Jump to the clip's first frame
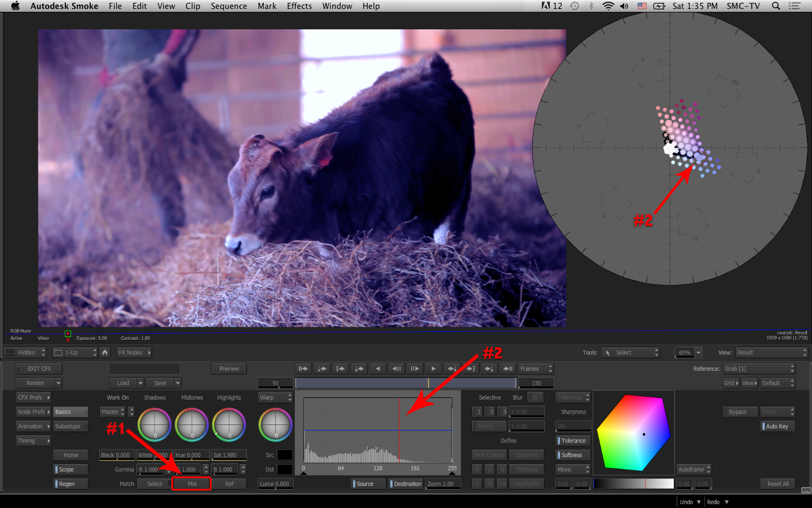 tap(303, 369)
